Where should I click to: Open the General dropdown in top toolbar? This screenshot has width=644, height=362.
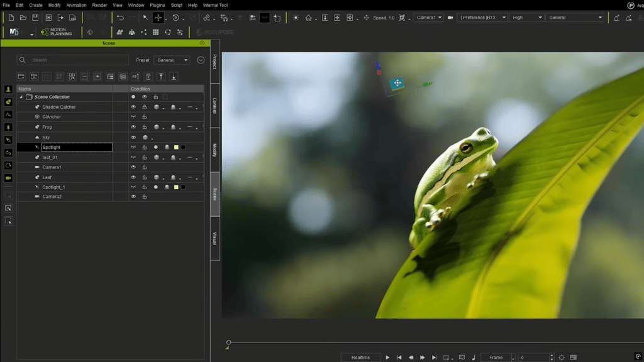point(575,18)
